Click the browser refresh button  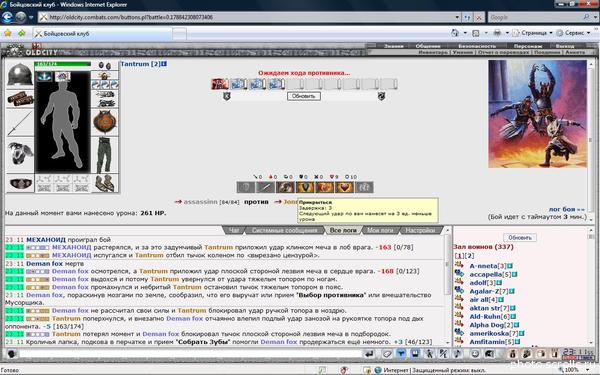point(467,17)
